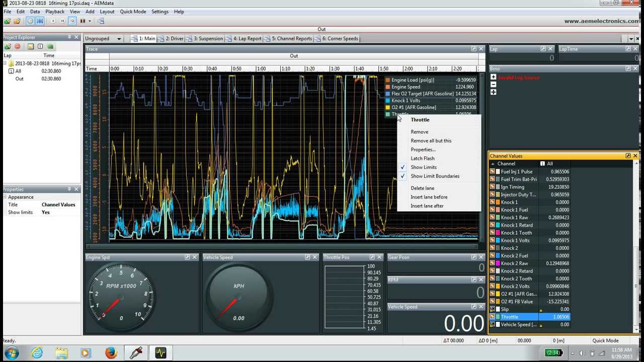
Task: Pop out the LapTime panel
Action: pyautogui.click(x=628, y=49)
